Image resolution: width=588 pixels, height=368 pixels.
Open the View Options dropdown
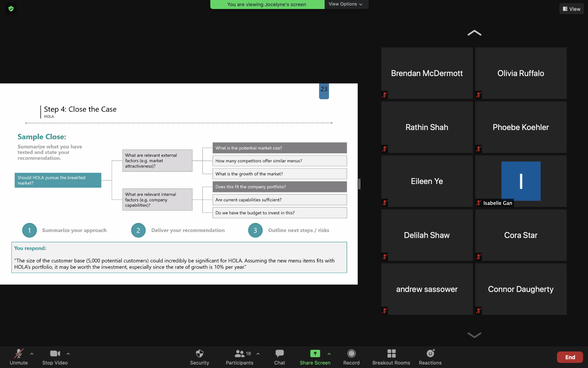point(346,4)
